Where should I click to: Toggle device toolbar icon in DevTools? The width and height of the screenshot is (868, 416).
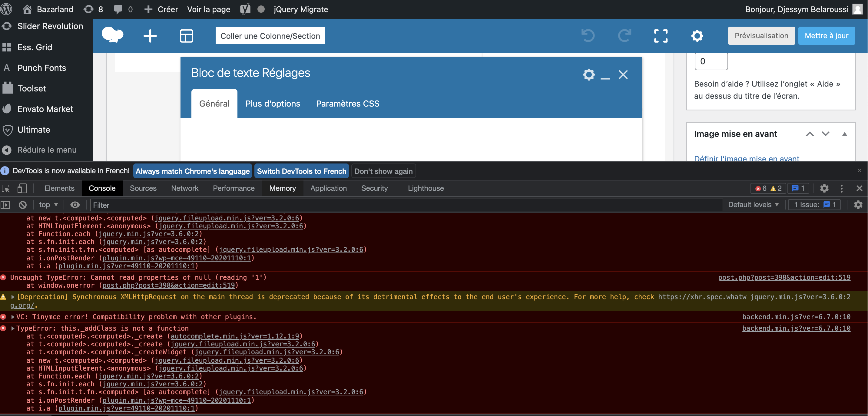tap(22, 188)
